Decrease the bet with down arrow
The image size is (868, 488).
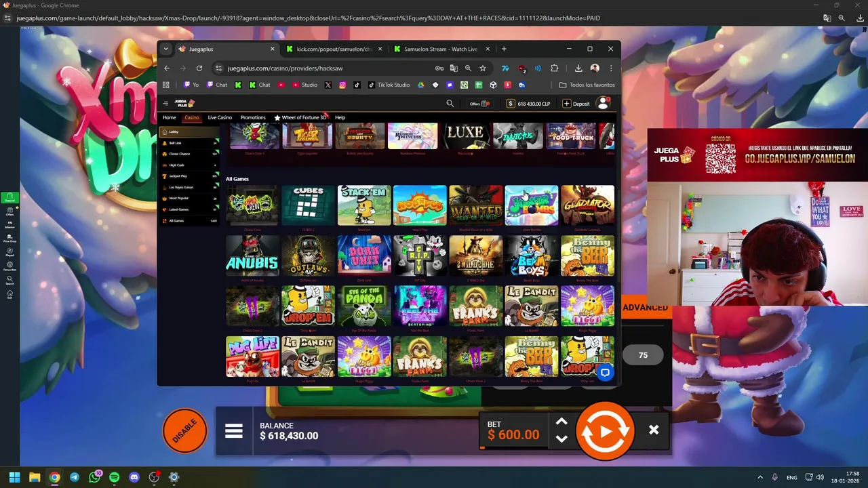pos(561,439)
